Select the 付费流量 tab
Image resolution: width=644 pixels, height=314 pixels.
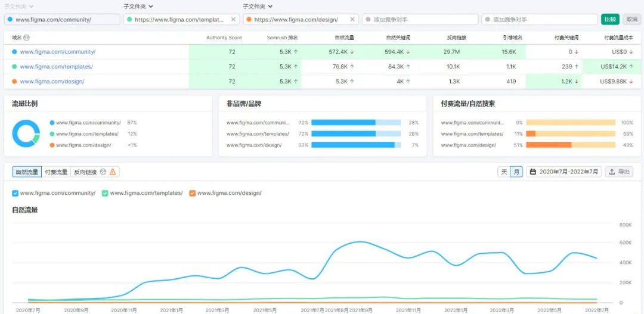coord(56,172)
